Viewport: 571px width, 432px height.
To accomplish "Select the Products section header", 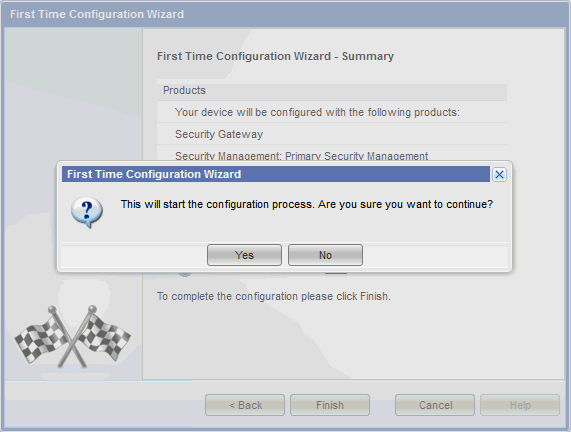I will pyautogui.click(x=332, y=90).
